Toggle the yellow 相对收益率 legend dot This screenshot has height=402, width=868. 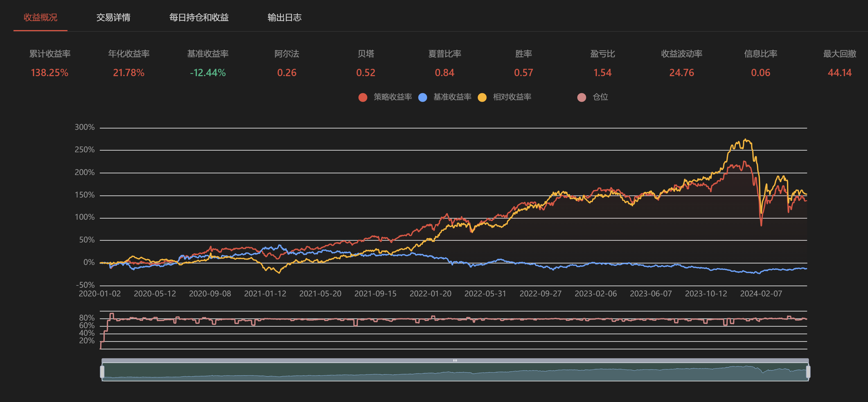(482, 97)
